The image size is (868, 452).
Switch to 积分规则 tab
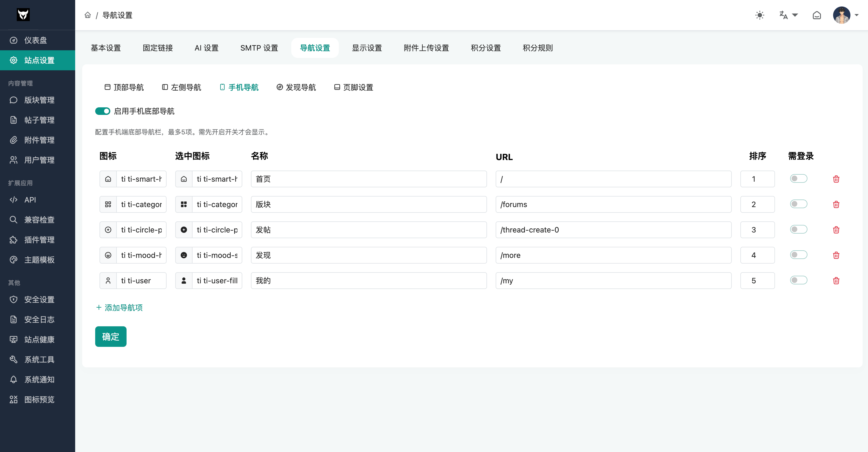pos(538,48)
